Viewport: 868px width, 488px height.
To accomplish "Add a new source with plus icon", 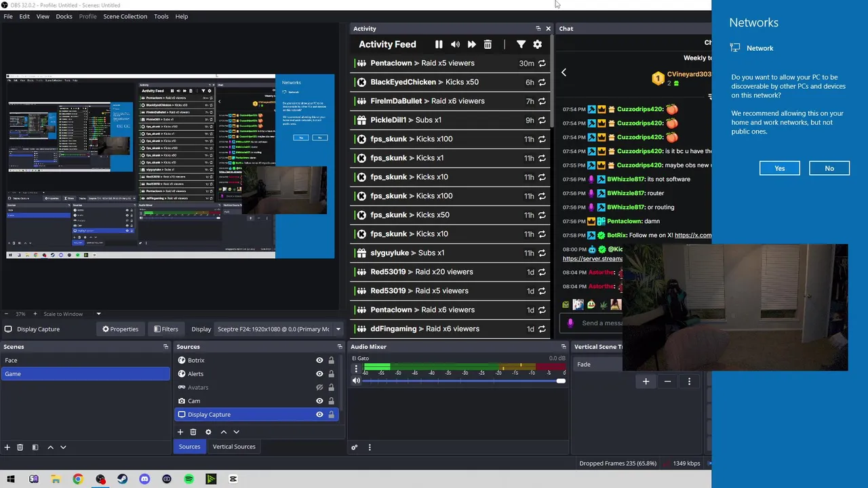I will (180, 432).
